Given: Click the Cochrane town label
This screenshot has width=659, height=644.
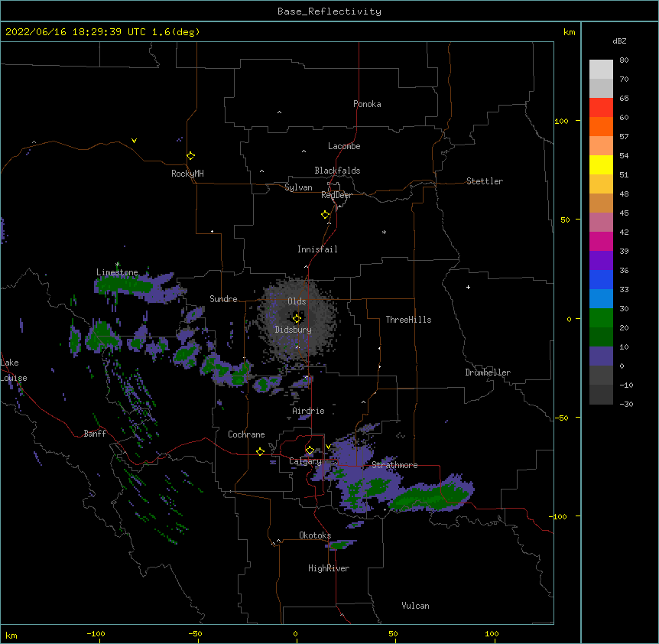Looking at the screenshot, I should 246,434.
